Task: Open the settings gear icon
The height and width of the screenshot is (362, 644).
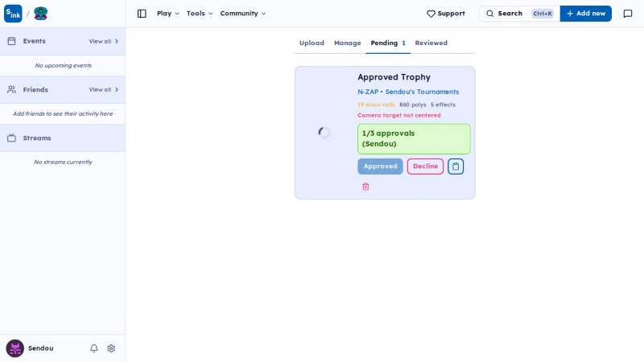Action: pos(111,348)
